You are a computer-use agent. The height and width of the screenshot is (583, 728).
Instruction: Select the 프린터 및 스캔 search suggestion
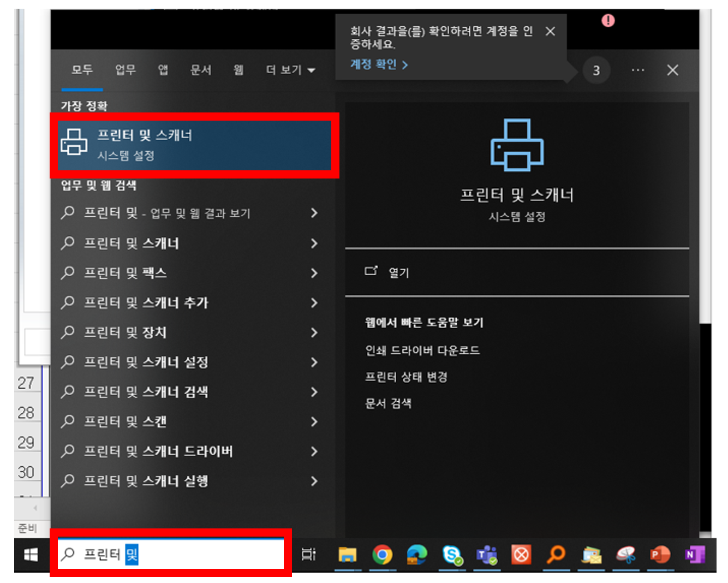point(125,421)
